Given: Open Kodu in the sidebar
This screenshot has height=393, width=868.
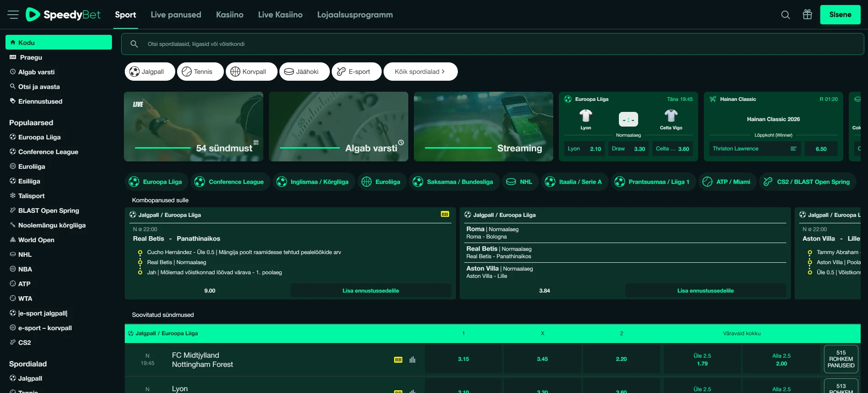Looking at the screenshot, I should [59, 42].
